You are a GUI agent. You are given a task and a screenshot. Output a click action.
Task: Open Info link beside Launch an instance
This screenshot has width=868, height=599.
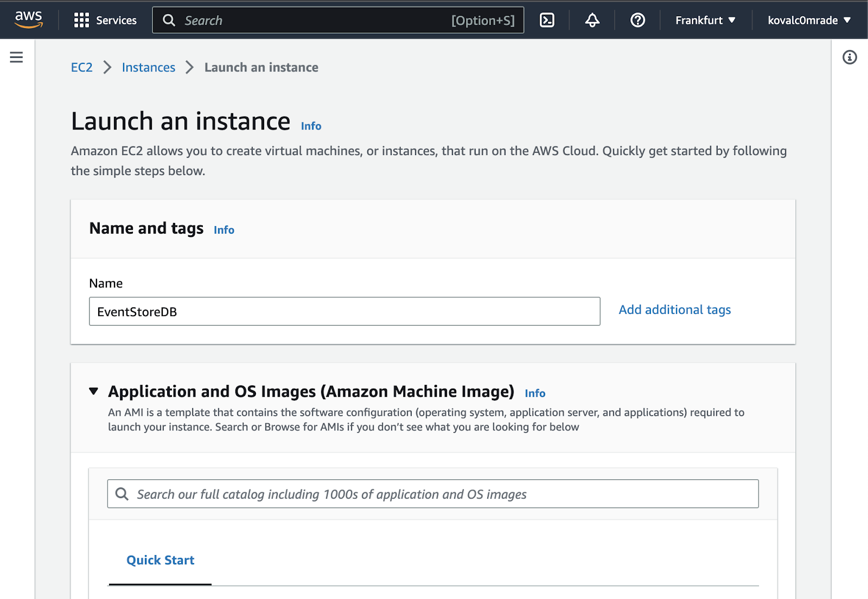point(311,126)
